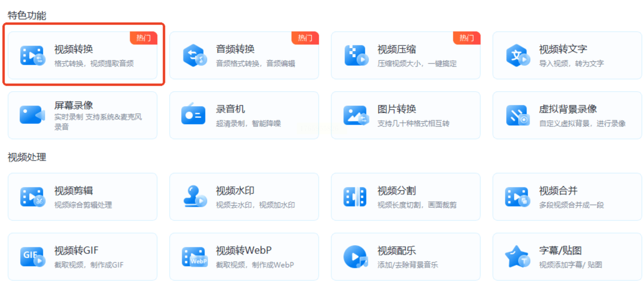Viewport: 644px width, 290px height.
Task: Click text 超清录制，智能降噪
Action: [248, 123]
